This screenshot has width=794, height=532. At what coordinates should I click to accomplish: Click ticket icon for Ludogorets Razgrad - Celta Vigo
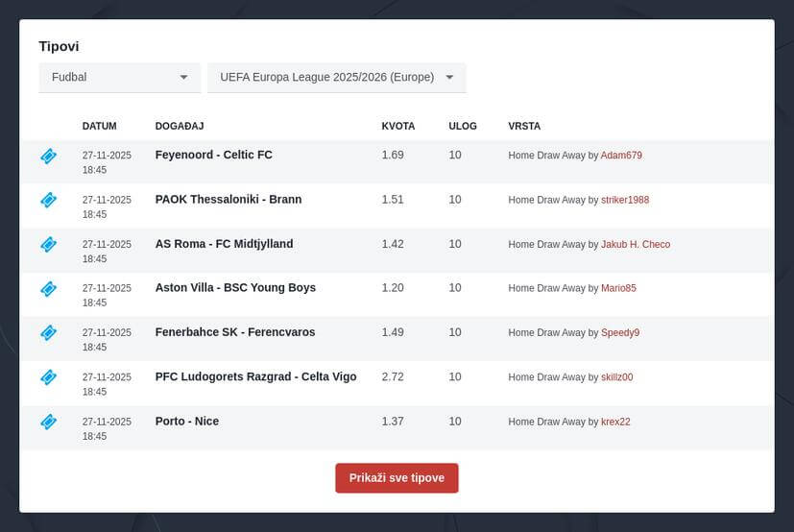(x=48, y=377)
